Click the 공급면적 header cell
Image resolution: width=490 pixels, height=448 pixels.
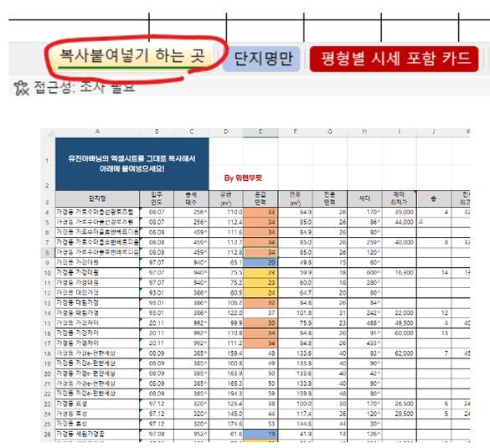[260, 198]
